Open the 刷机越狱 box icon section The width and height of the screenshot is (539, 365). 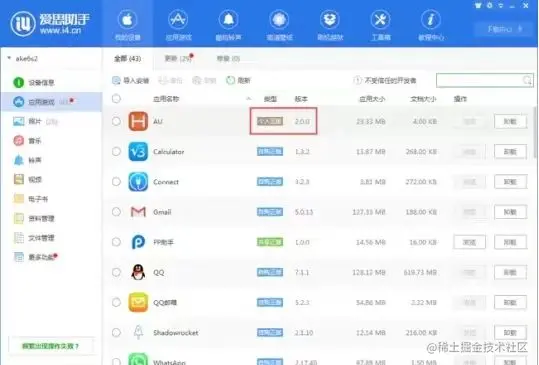click(x=330, y=25)
